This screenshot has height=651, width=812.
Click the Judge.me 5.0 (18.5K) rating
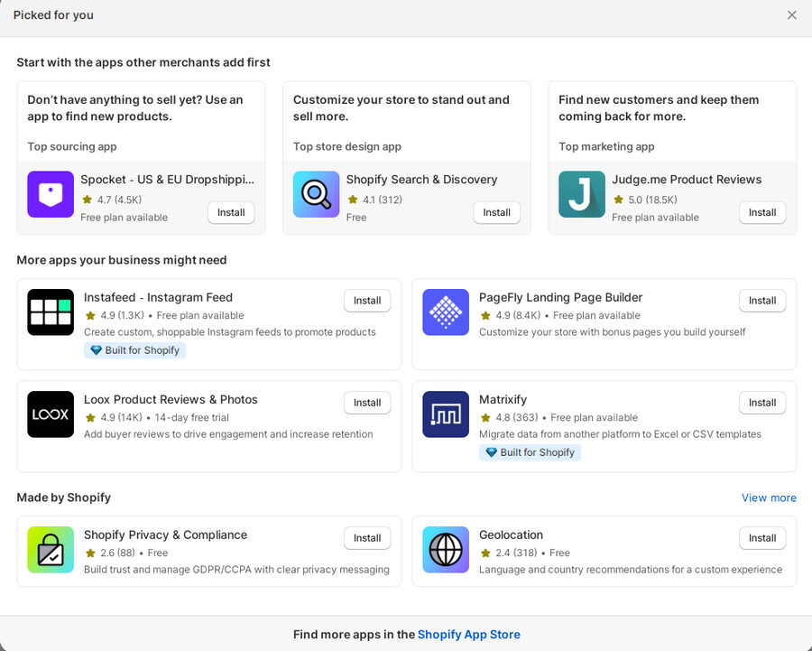pos(645,200)
